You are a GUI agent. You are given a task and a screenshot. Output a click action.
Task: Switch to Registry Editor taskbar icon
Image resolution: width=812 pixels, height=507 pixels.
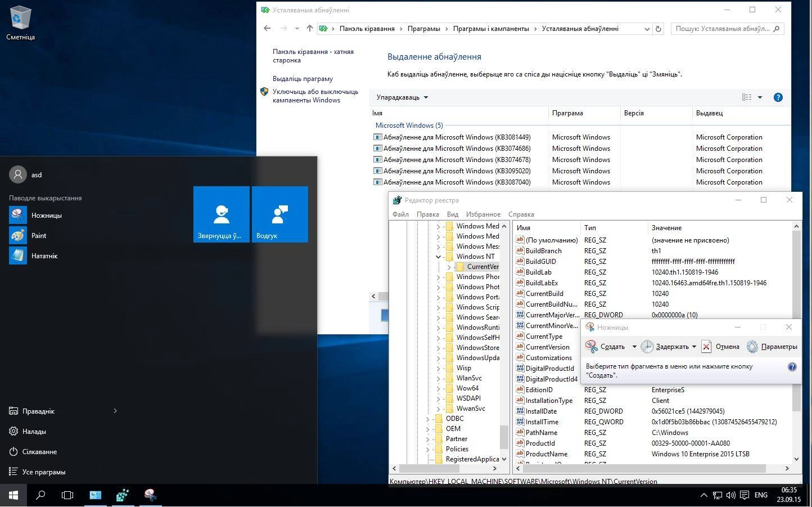tap(123, 495)
